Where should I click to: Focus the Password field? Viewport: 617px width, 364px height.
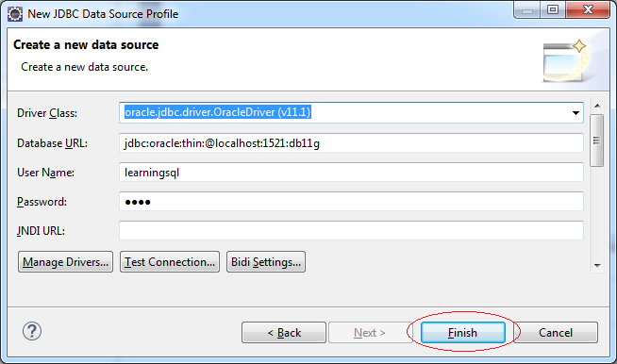tap(351, 202)
